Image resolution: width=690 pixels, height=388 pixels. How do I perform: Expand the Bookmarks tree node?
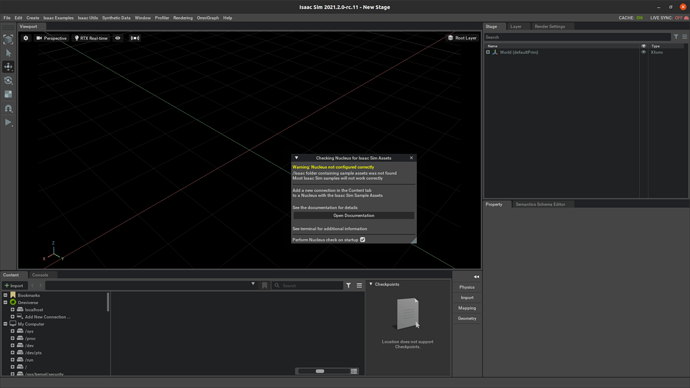[5, 296]
